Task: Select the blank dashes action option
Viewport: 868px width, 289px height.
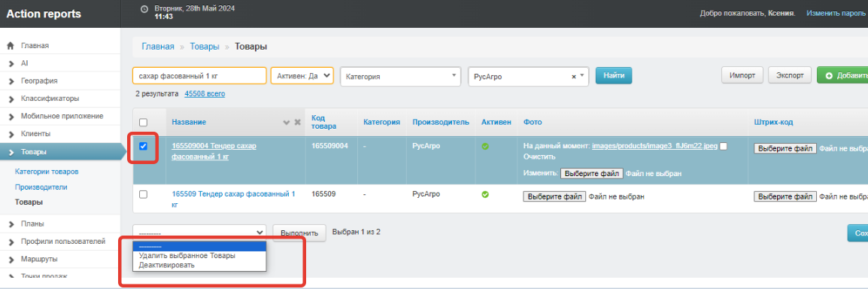Action: (199, 246)
